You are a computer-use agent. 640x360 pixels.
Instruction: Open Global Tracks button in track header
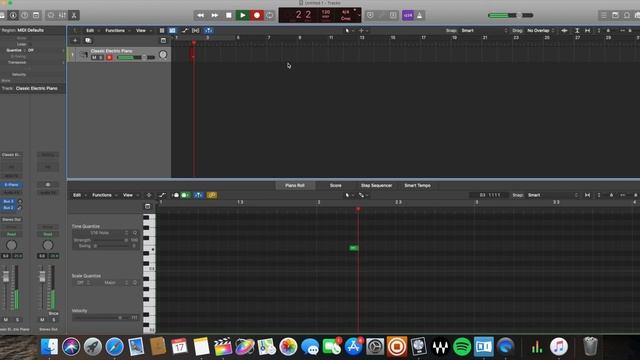tap(163, 40)
